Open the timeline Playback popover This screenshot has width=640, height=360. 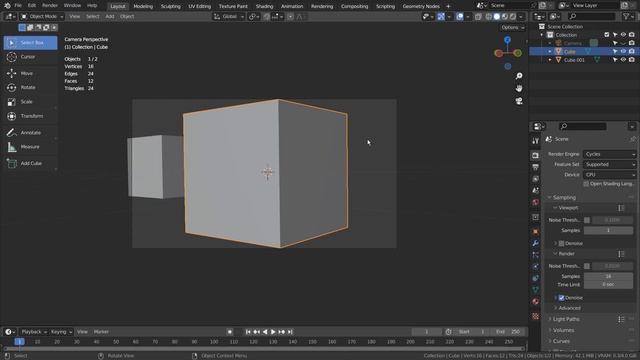coord(33,332)
